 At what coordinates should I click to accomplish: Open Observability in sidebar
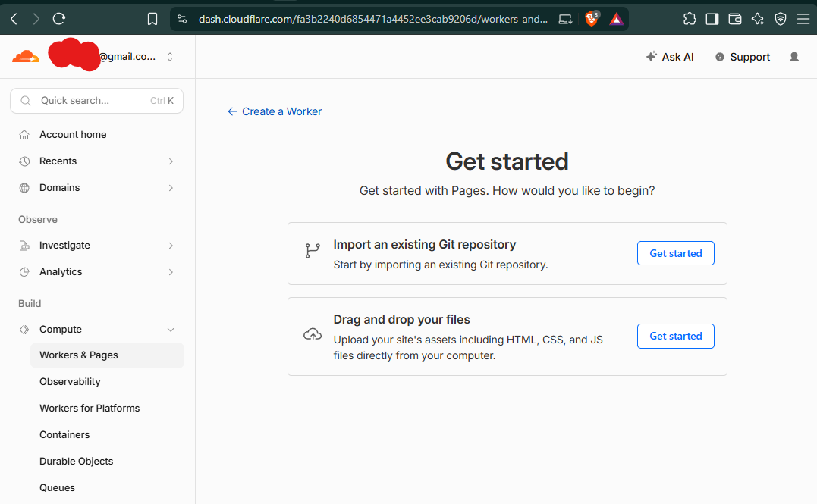point(107,382)
